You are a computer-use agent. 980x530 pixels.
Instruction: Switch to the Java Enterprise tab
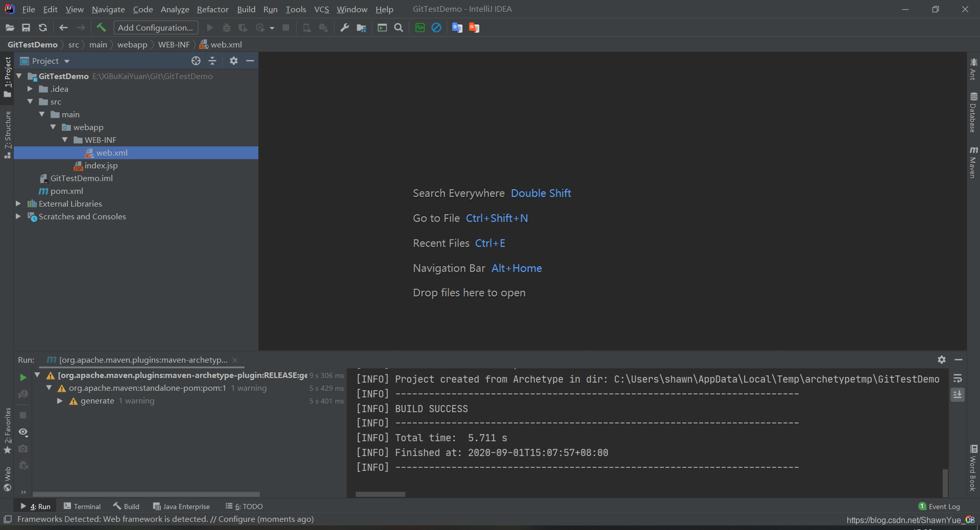pyautogui.click(x=182, y=507)
